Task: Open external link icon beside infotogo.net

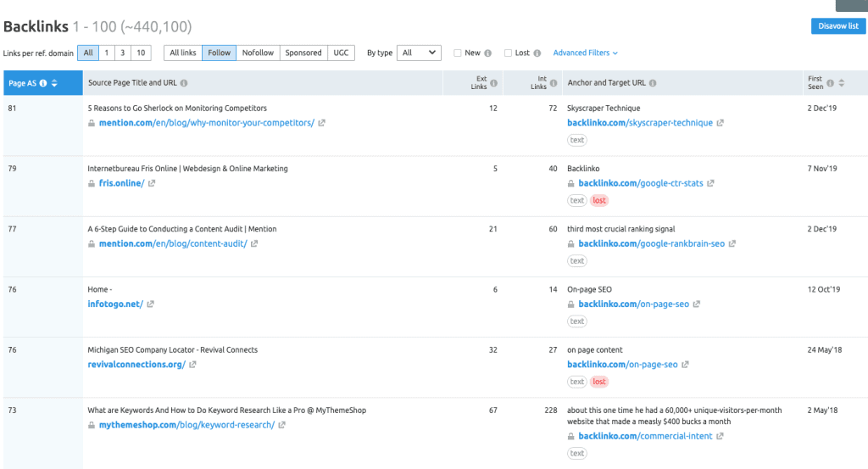Action: [151, 304]
